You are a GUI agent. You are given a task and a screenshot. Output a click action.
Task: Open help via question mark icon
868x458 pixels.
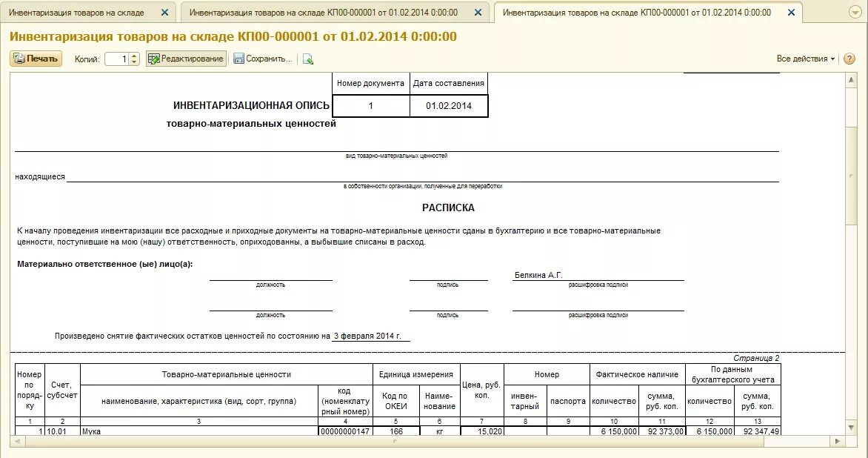(849, 59)
